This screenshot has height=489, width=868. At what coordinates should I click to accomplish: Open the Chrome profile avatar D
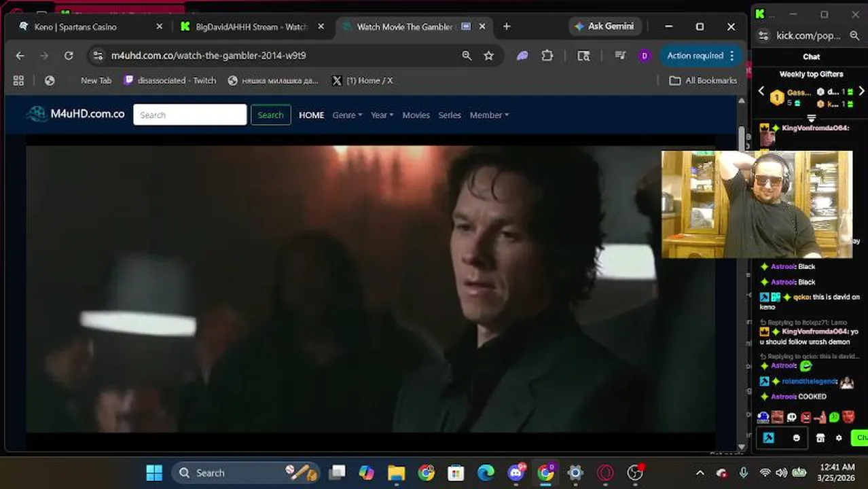pos(645,56)
